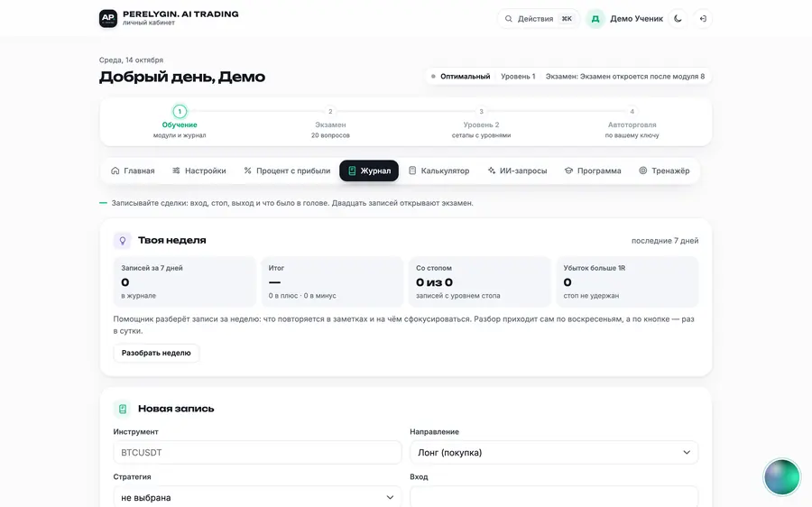Click the target icon next to Тренажёр

point(642,171)
